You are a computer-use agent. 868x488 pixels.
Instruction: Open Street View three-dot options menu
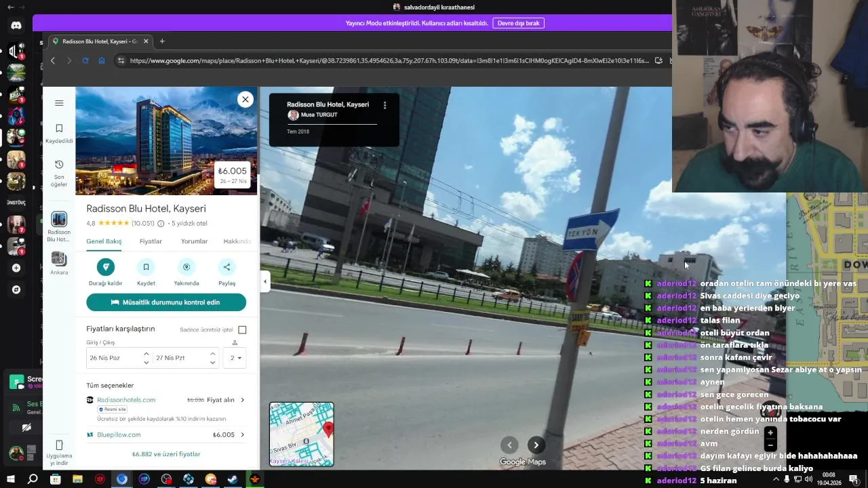click(x=384, y=106)
